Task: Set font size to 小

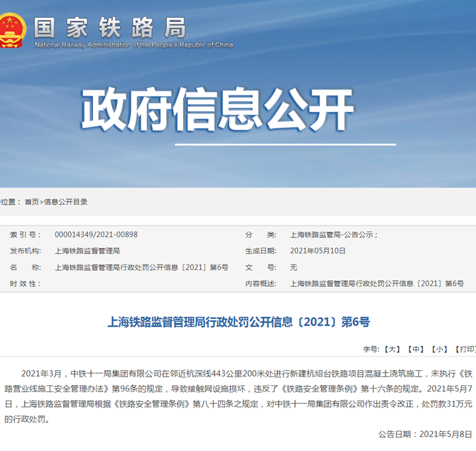Action: pos(439,349)
